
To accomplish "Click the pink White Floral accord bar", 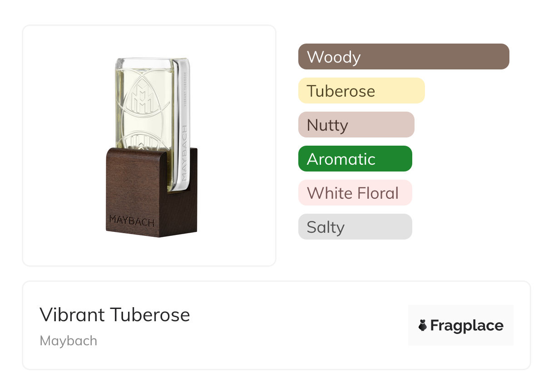I will click(x=355, y=193).
